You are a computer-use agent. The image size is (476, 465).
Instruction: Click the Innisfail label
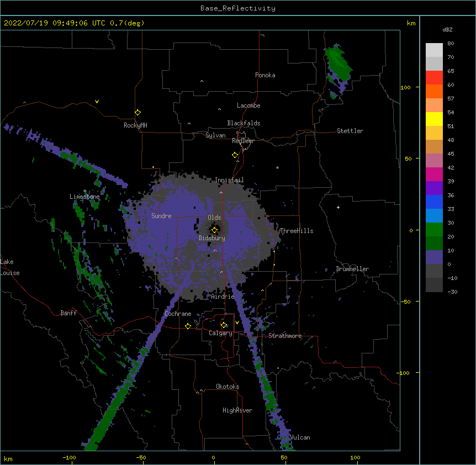pos(229,180)
